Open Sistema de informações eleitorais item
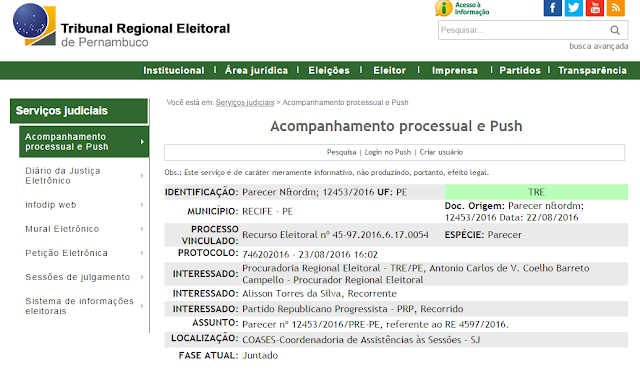This screenshot has width=640, height=371. 80,306
